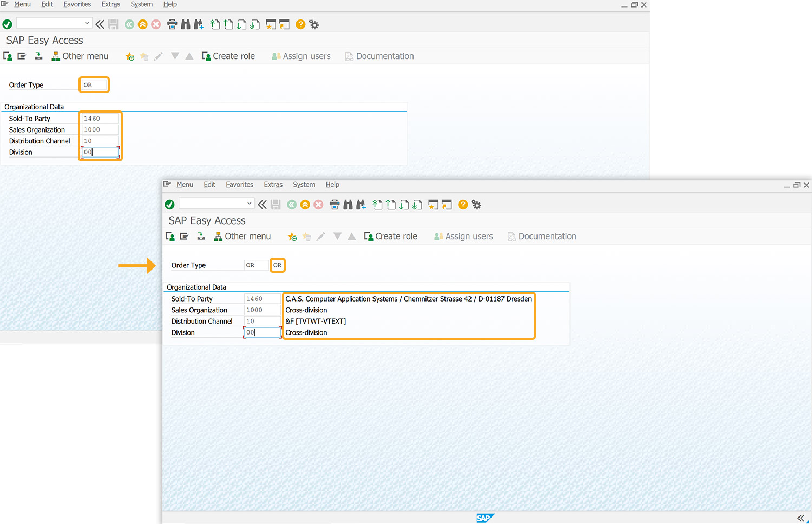
Task: Open System menu in front window
Action: point(304,185)
